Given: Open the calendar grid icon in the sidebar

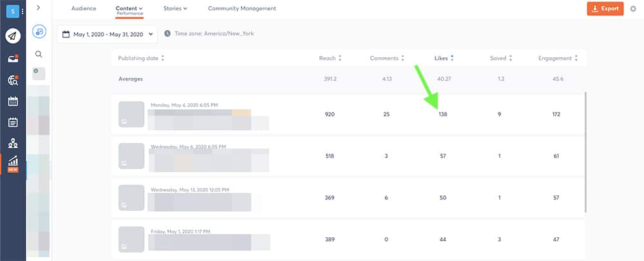Looking at the screenshot, I should 13,102.
